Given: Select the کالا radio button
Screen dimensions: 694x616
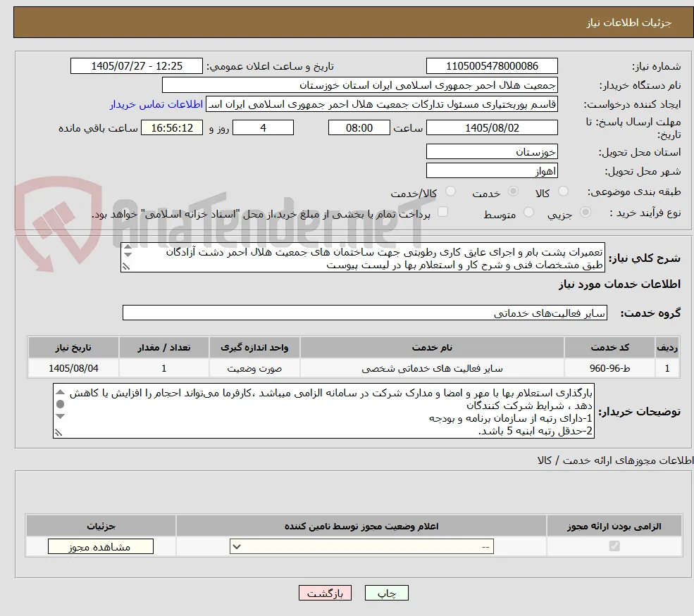Looking at the screenshot, I should 563,191.
